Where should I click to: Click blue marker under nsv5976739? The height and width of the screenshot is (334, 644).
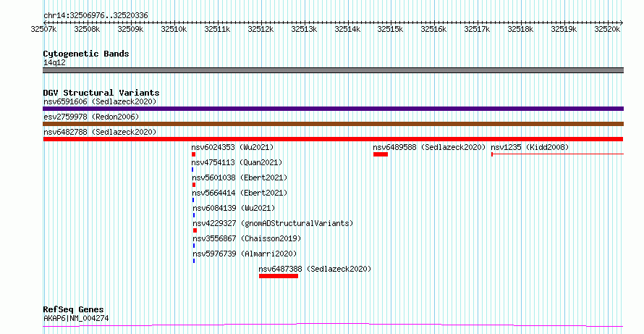194,261
